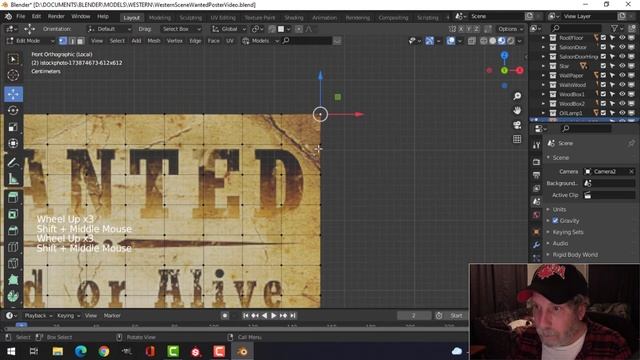Select the Transform tool

coord(13,143)
